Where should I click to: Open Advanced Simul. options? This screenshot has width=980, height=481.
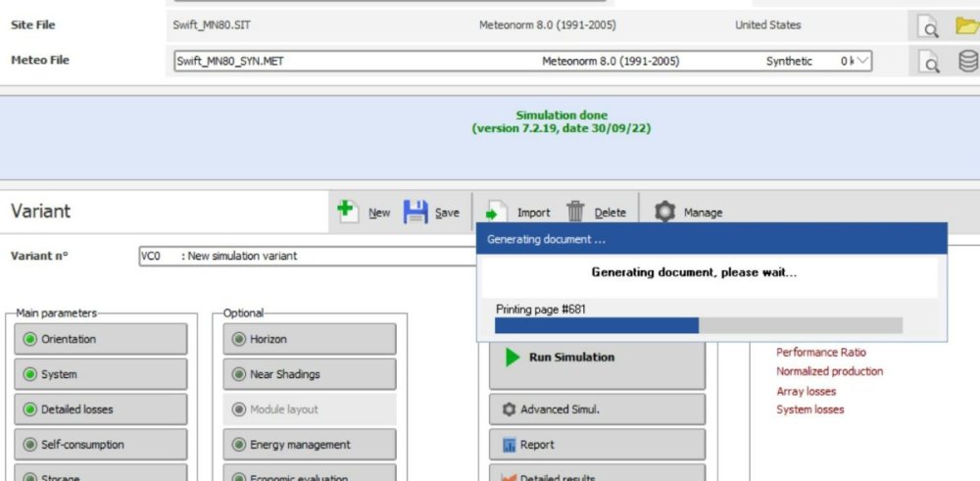(597, 409)
